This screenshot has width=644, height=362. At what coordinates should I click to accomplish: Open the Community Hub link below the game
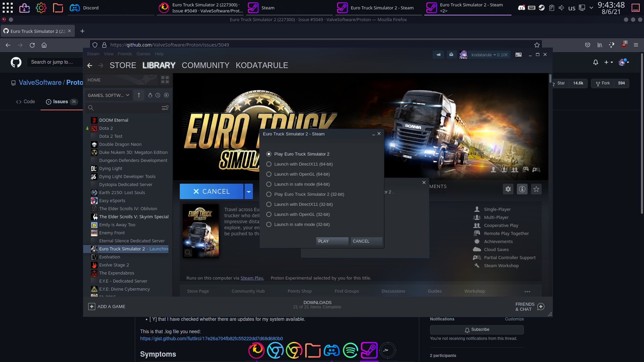(248, 291)
